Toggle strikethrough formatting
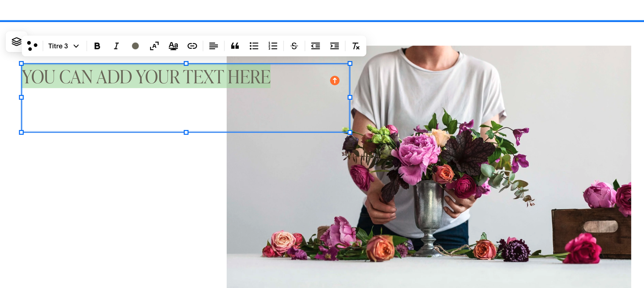This screenshot has width=644, height=288. (294, 46)
